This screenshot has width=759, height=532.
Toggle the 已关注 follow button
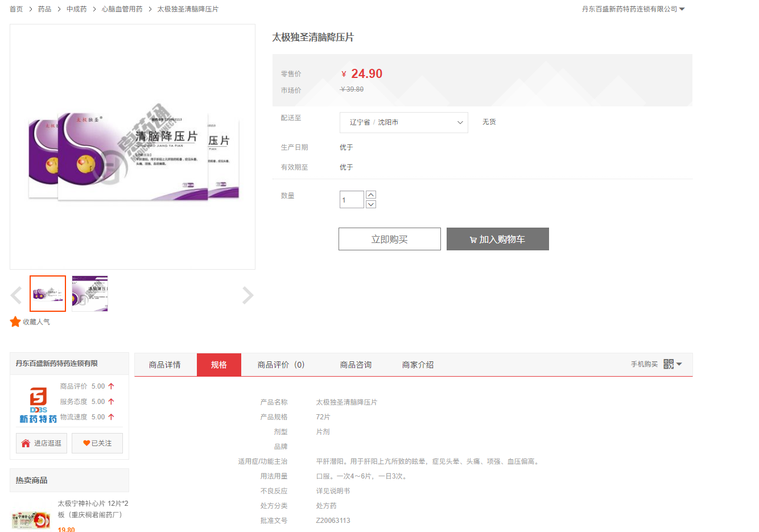point(97,443)
